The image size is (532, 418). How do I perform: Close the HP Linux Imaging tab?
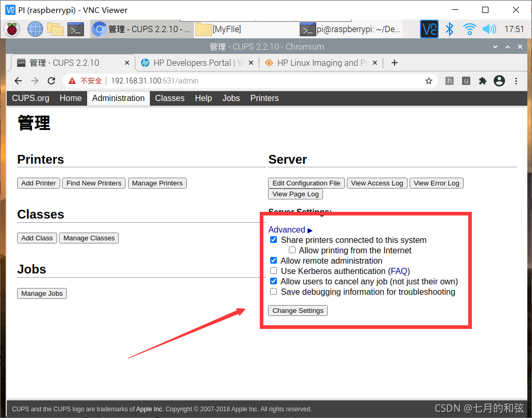click(x=374, y=63)
